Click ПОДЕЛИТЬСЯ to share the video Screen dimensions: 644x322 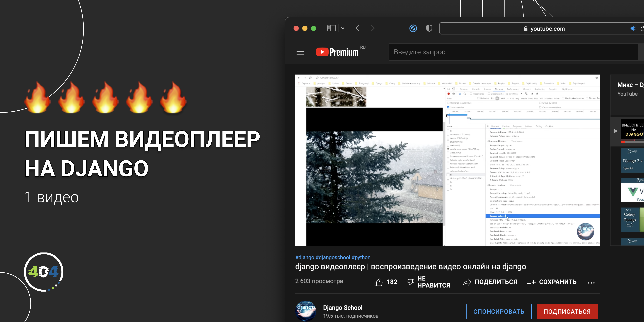point(490,282)
